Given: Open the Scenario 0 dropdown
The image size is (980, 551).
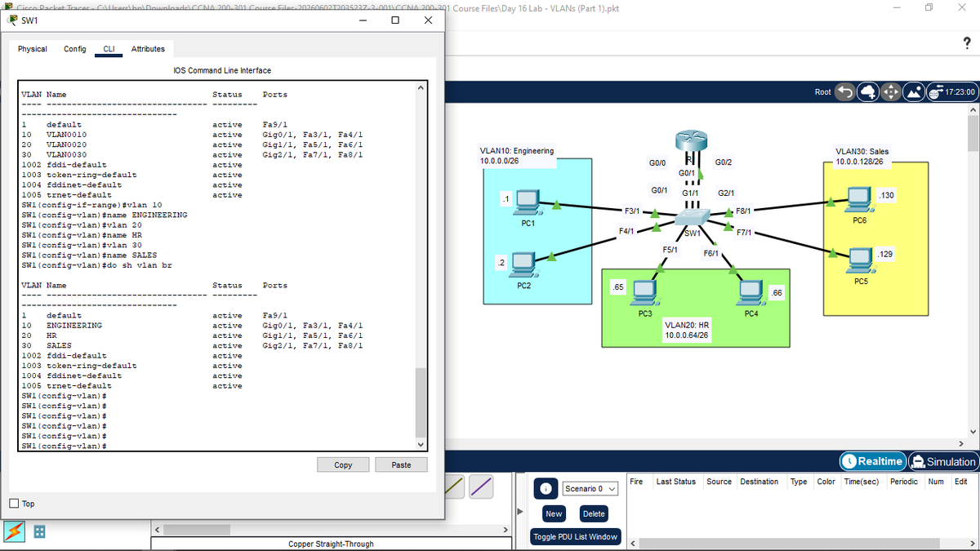Looking at the screenshot, I should coord(590,488).
